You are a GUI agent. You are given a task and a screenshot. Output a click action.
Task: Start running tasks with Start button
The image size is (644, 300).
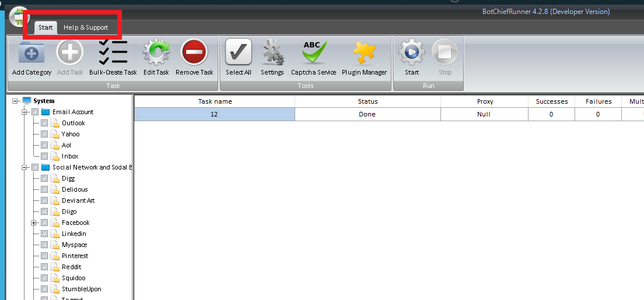pyautogui.click(x=412, y=53)
